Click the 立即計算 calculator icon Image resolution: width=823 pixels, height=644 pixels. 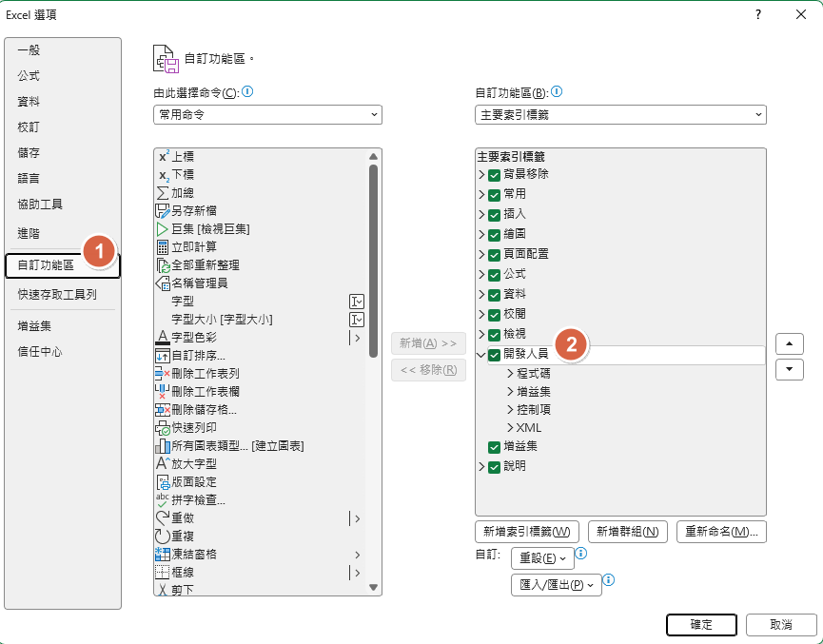click(x=163, y=246)
